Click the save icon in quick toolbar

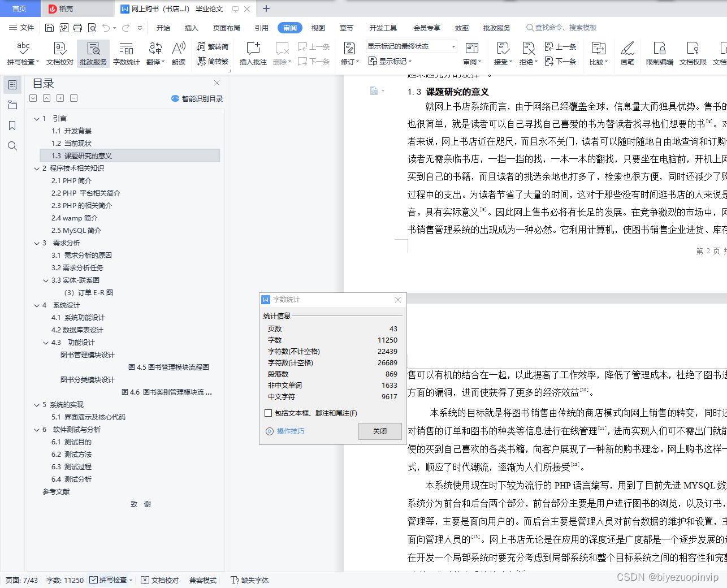49,28
